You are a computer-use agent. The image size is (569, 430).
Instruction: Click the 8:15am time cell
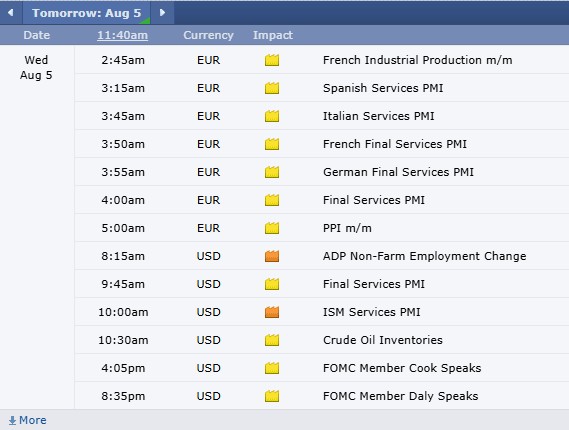click(123, 256)
